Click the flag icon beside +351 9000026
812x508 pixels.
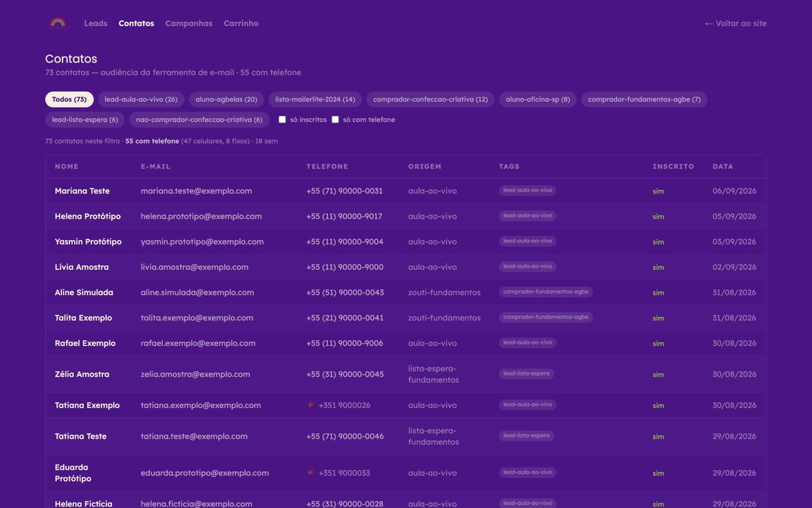click(311, 405)
